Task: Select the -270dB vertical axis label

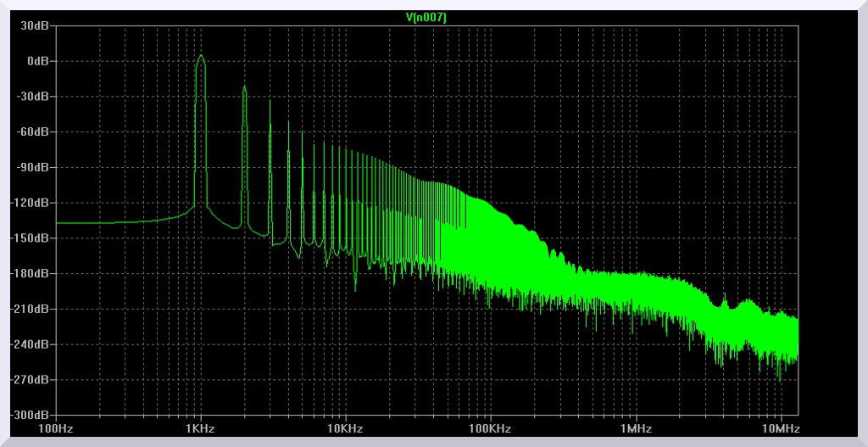Action: 30,380
